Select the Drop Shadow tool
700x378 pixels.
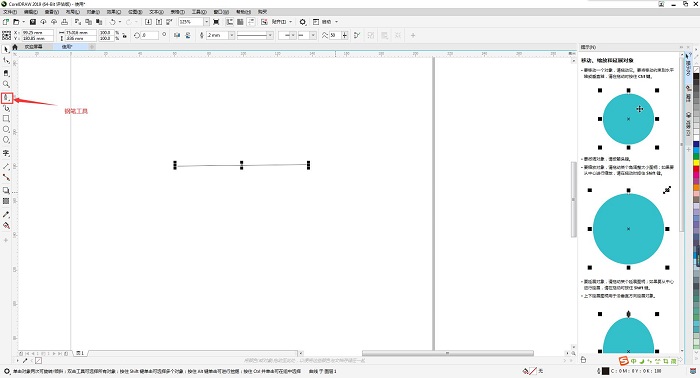6,191
